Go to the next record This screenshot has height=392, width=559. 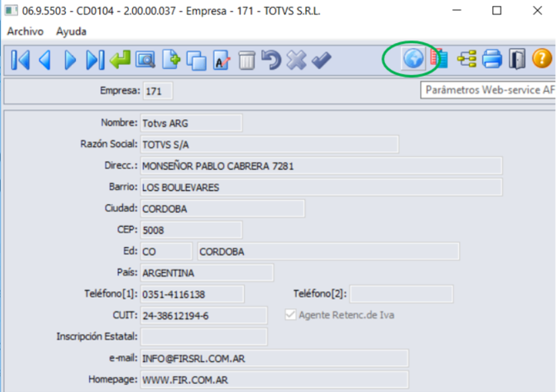[70, 60]
